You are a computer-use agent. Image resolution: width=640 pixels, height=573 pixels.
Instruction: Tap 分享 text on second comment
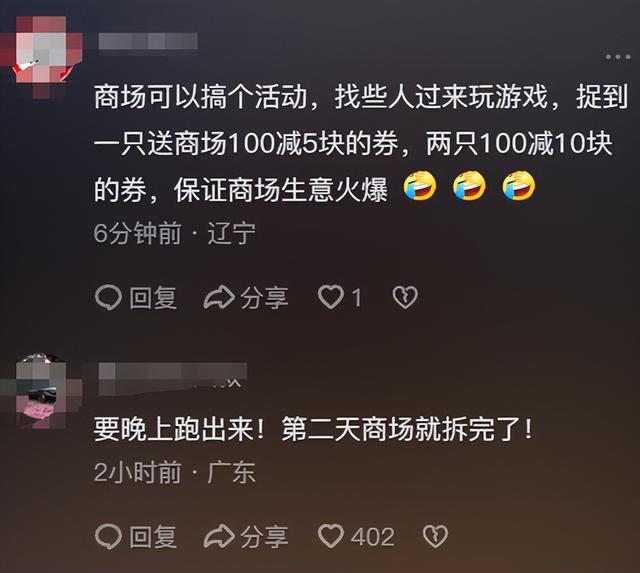pos(264,537)
